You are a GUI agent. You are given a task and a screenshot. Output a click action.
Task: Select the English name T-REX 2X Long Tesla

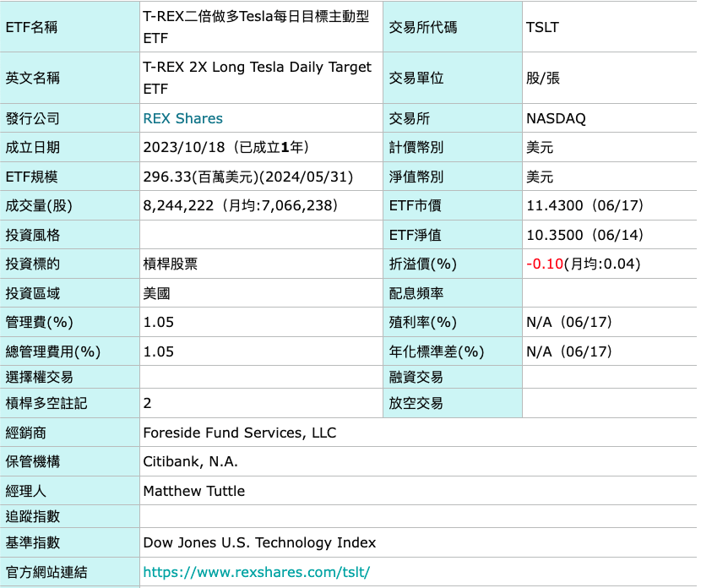tap(253, 77)
